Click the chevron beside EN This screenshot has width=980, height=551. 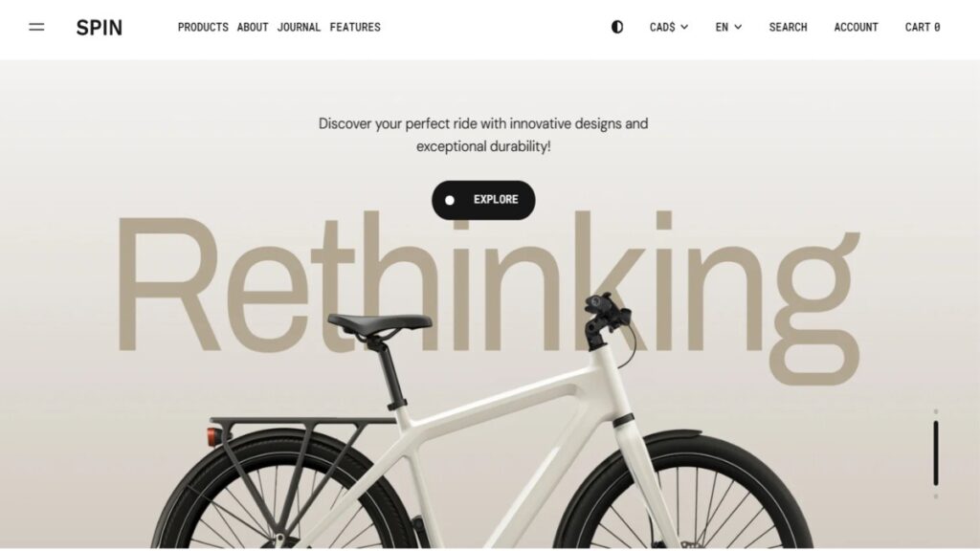[738, 27]
